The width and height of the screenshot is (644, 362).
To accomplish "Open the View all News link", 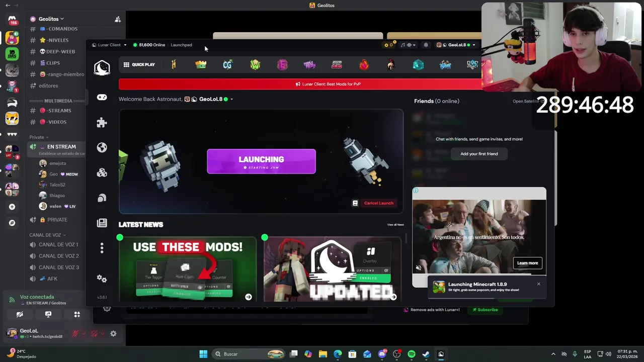I will [x=395, y=225].
